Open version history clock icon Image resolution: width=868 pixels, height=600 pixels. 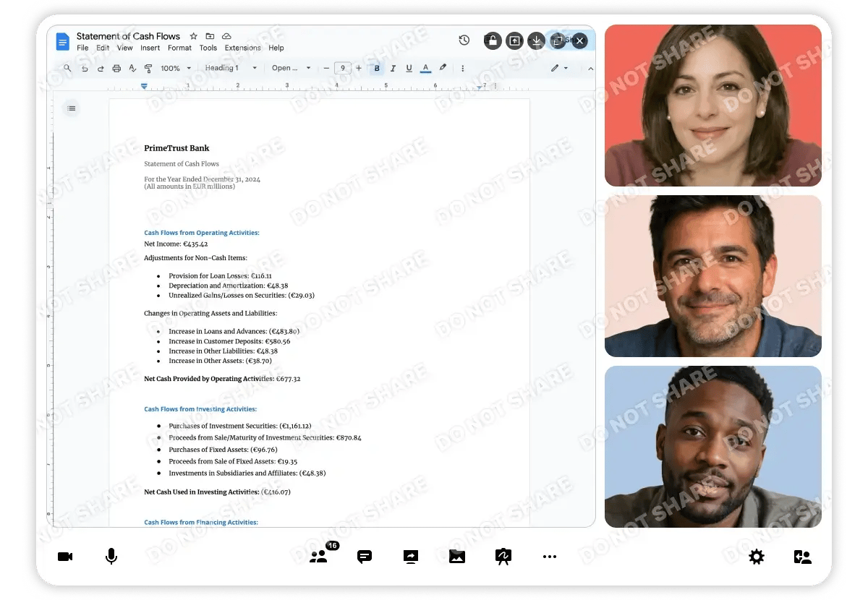pos(464,40)
